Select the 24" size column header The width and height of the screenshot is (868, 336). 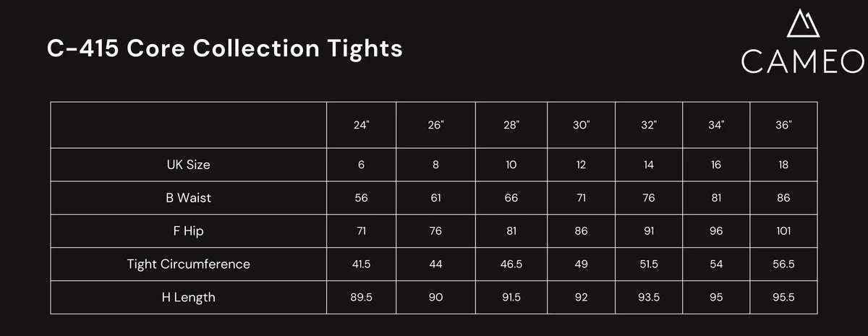point(361,125)
